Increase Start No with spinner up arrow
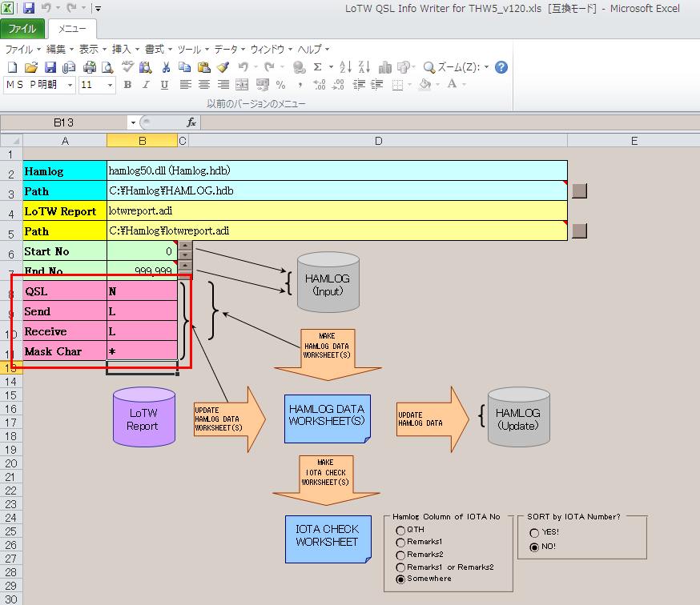 (x=185, y=246)
